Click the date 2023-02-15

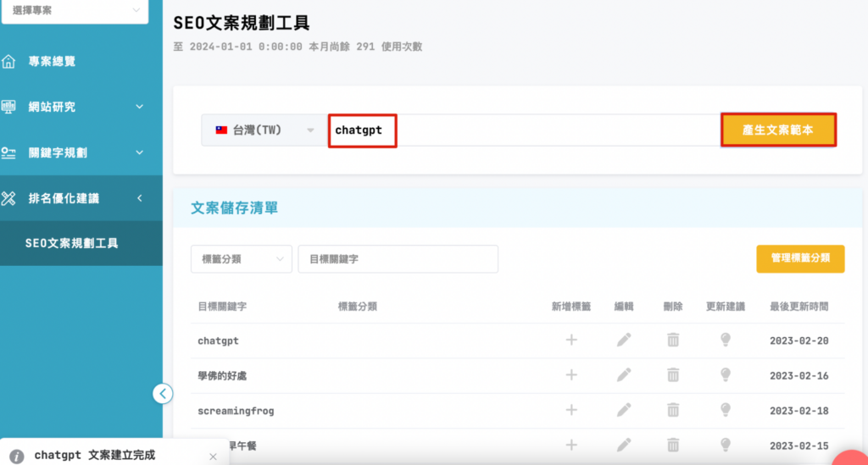pyautogui.click(x=798, y=446)
